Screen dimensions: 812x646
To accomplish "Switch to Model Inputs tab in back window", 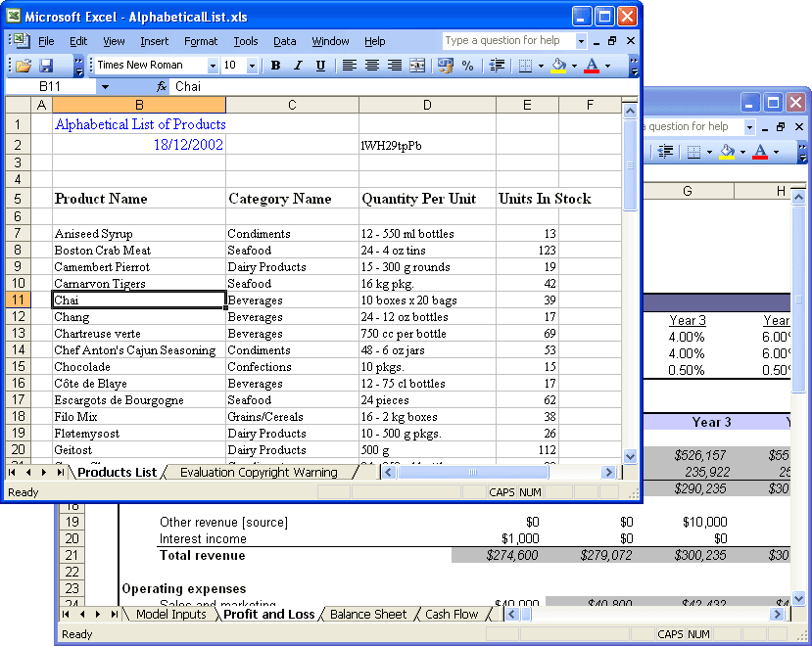I will tap(171, 615).
